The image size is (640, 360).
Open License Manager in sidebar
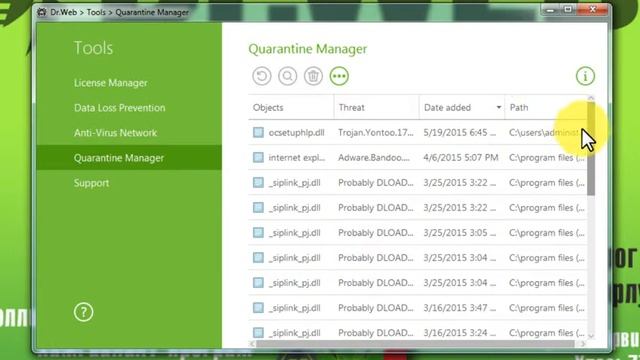[x=111, y=83]
